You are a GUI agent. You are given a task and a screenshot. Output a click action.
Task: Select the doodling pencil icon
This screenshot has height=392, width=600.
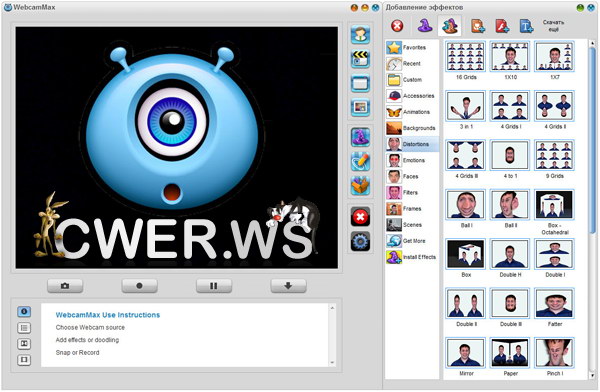[x=360, y=161]
